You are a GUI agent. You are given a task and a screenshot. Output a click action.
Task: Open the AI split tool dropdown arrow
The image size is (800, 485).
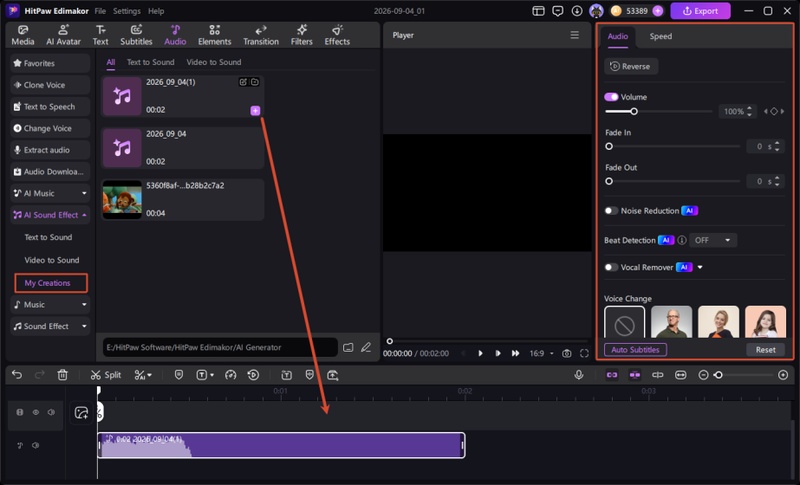point(149,375)
